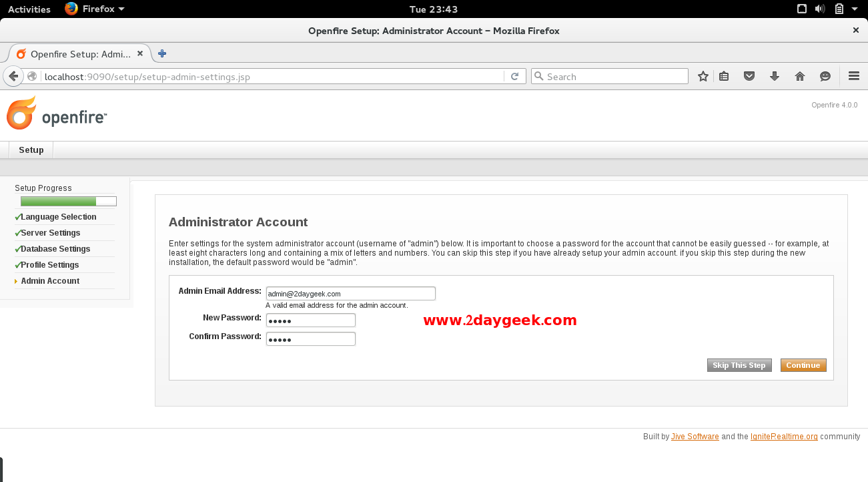The width and height of the screenshot is (868, 482).
Task: Click the New Password field
Action: tap(310, 320)
